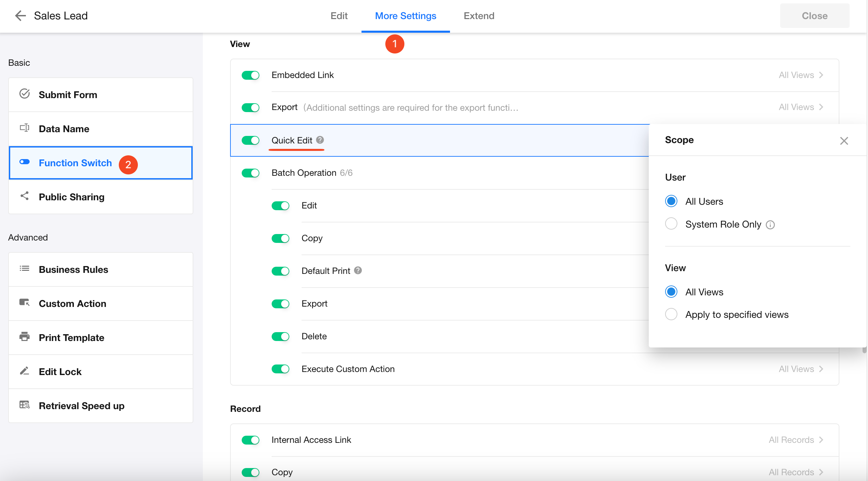This screenshot has width=868, height=481.
Task: Expand All Views for Execute Custom Action
Action: (801, 369)
